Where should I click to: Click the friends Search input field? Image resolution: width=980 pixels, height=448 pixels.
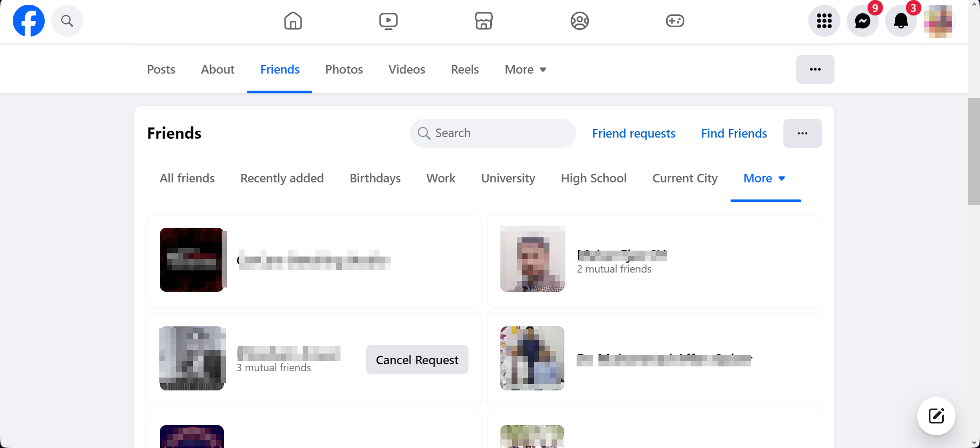493,133
